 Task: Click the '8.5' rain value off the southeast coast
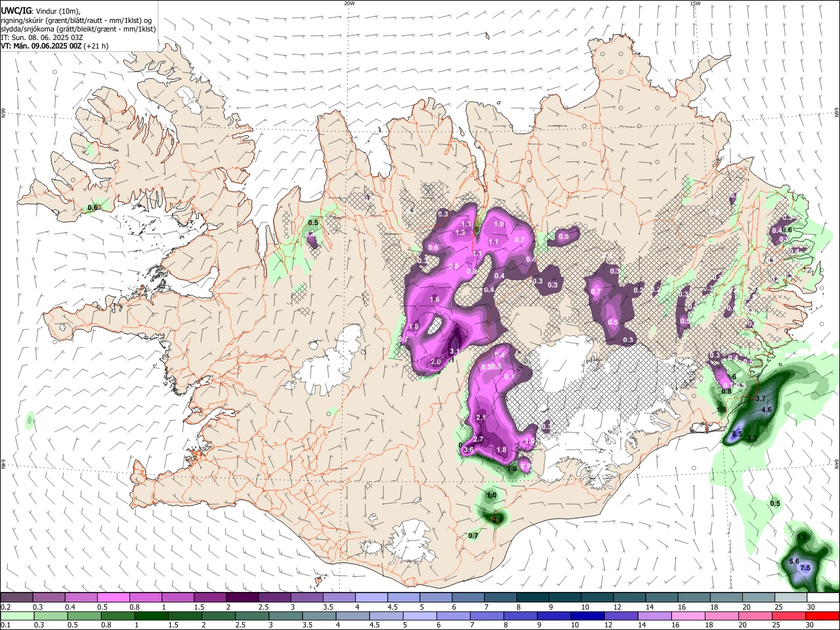coord(737,434)
